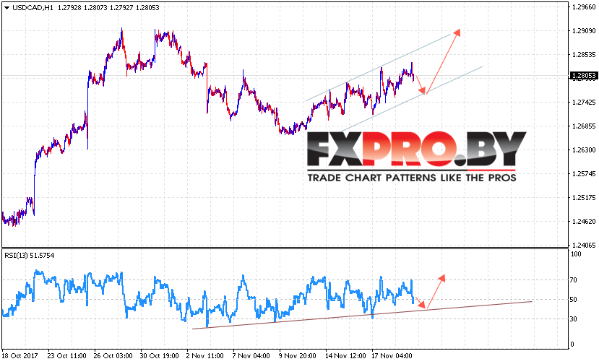Select the 30 Oct 19:00 time label
The height and width of the screenshot is (364, 599).
coord(159,355)
